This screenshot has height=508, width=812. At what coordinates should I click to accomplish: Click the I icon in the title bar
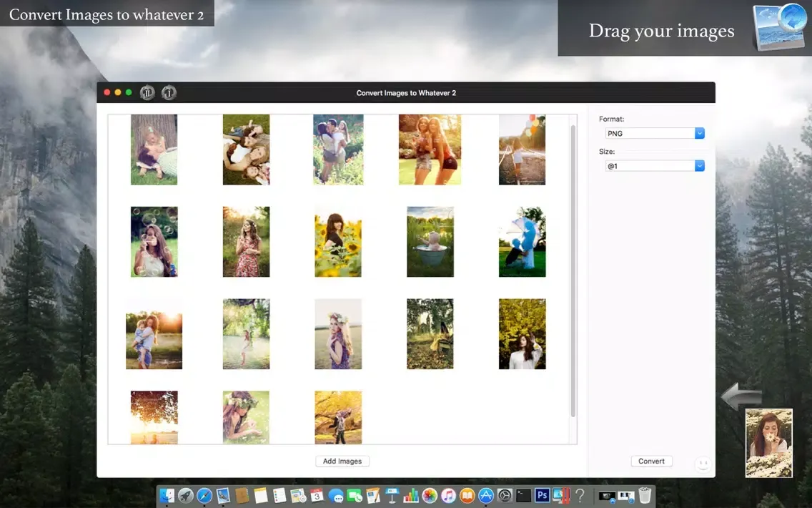169,92
